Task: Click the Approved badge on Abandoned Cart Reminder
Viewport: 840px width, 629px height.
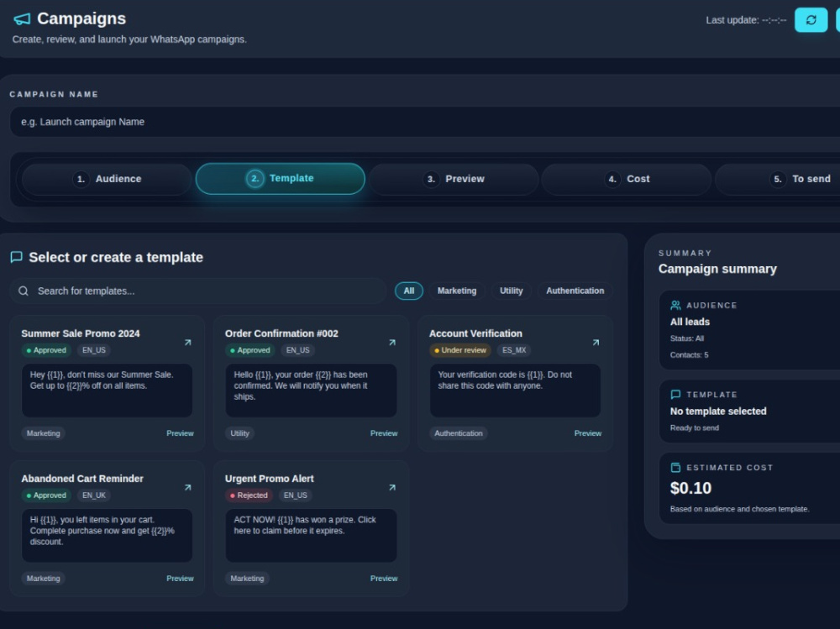Action: click(x=46, y=495)
